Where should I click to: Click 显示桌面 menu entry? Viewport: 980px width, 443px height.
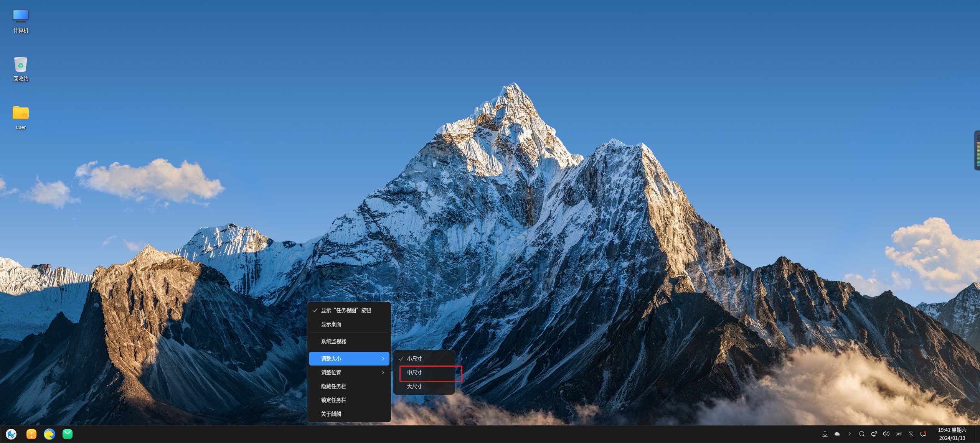pyautogui.click(x=331, y=324)
